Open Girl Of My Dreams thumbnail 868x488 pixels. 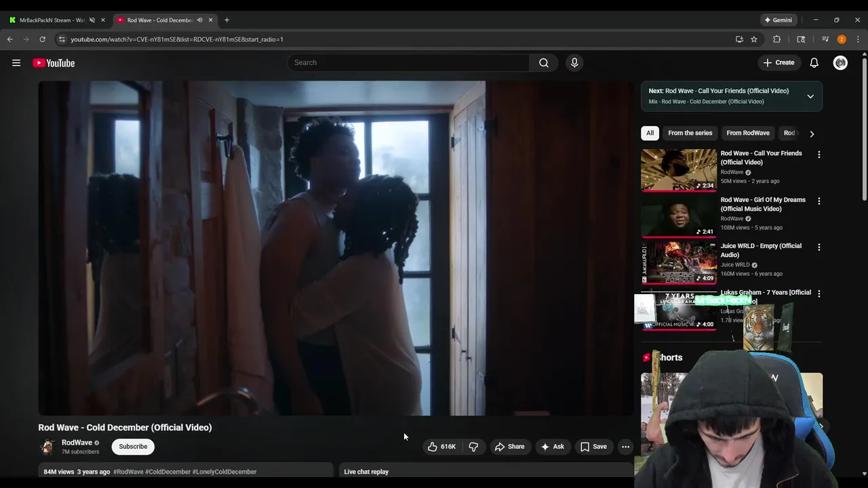pyautogui.click(x=679, y=217)
